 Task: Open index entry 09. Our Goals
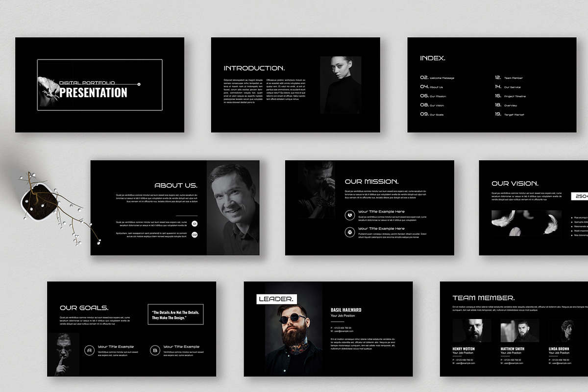(432, 115)
